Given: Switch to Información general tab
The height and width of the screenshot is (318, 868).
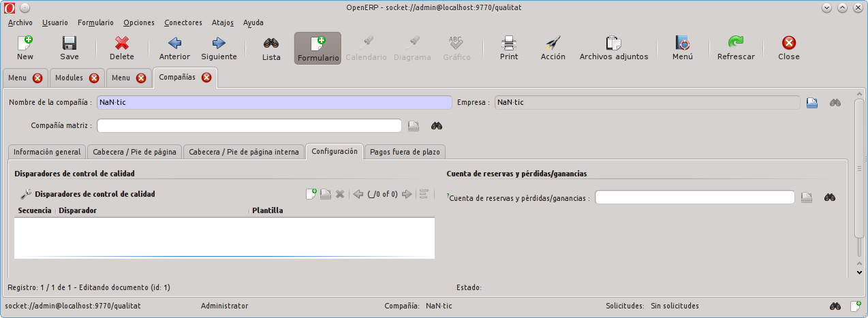Looking at the screenshot, I should pos(47,152).
